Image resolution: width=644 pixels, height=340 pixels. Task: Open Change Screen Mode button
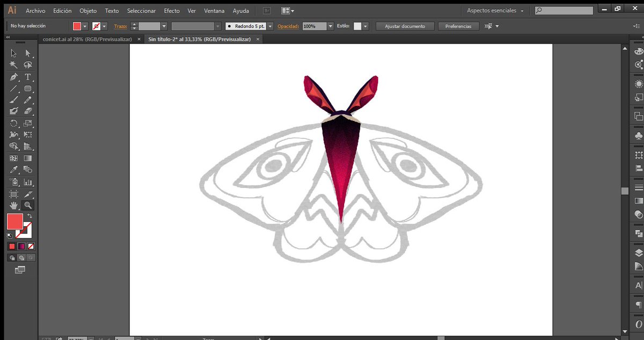(20, 270)
